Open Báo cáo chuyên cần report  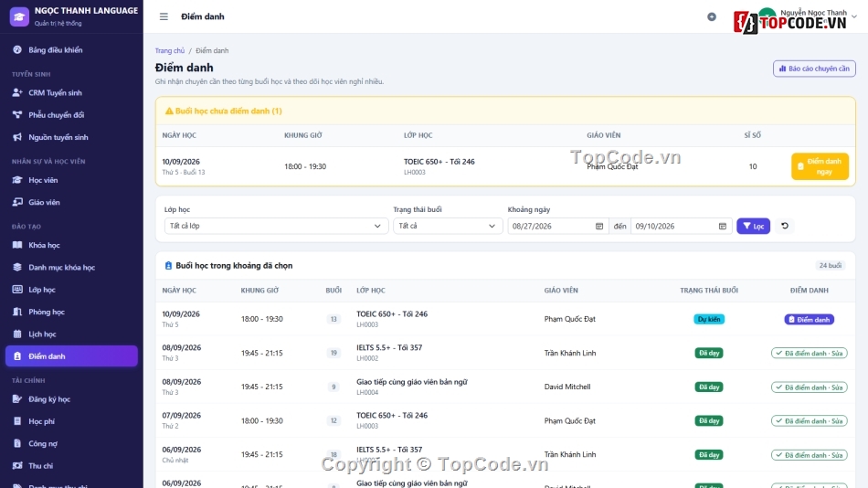[814, 69]
